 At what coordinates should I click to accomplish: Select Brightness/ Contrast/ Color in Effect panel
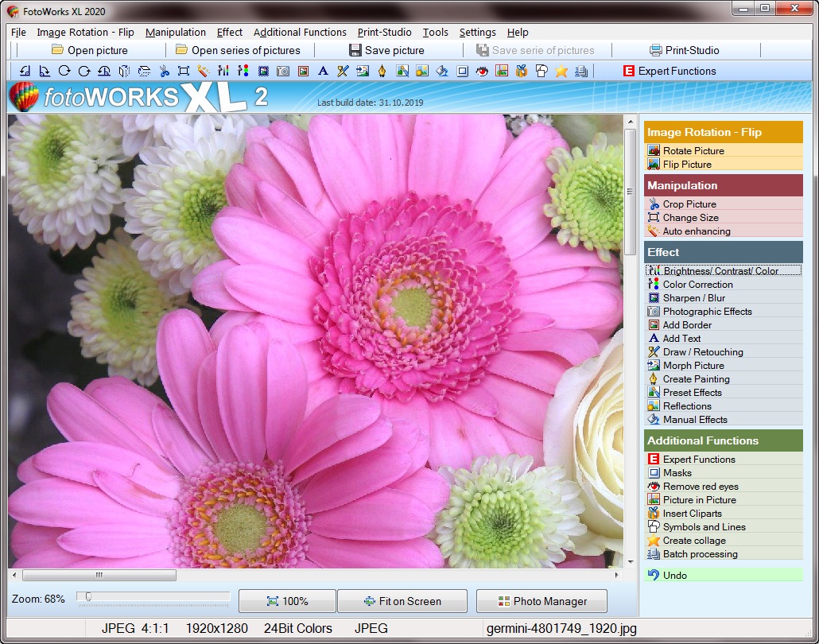(724, 270)
